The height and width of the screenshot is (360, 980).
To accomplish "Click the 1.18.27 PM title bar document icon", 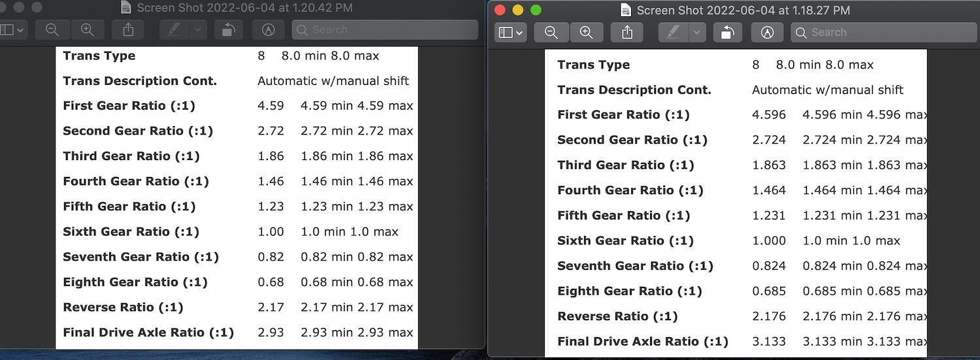I will click(x=626, y=10).
